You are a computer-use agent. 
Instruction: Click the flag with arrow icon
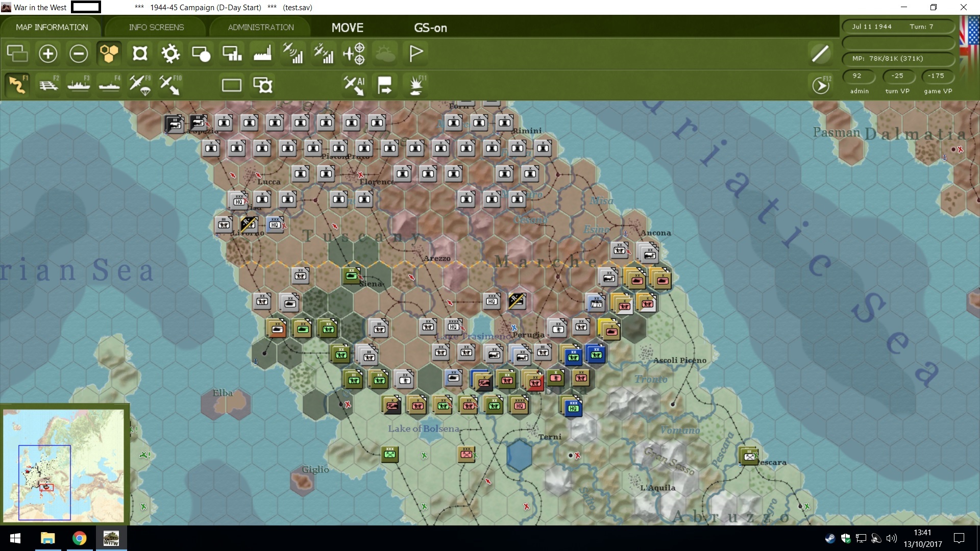[384, 85]
